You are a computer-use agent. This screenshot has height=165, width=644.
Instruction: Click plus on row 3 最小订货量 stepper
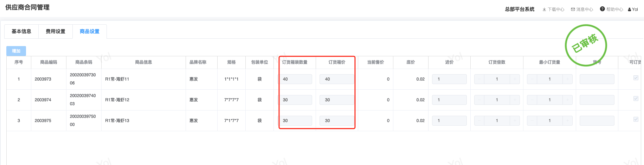tap(567, 121)
